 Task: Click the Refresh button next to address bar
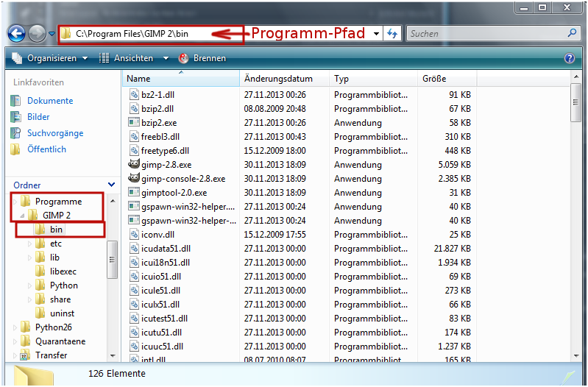[x=392, y=34]
